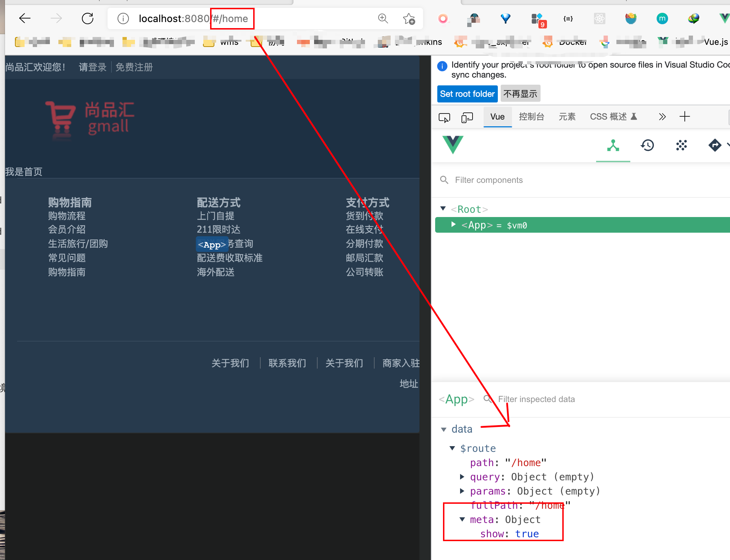Collapse the Root tree node
The image size is (730, 560).
coord(443,208)
